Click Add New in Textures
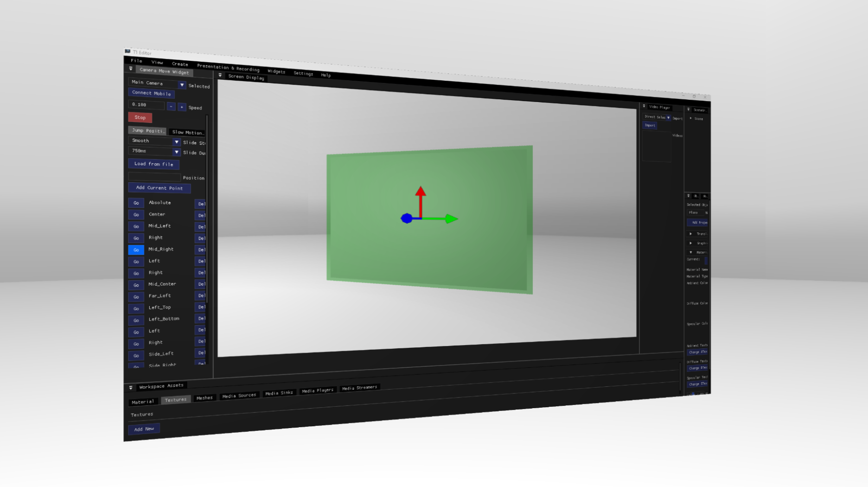 [144, 429]
